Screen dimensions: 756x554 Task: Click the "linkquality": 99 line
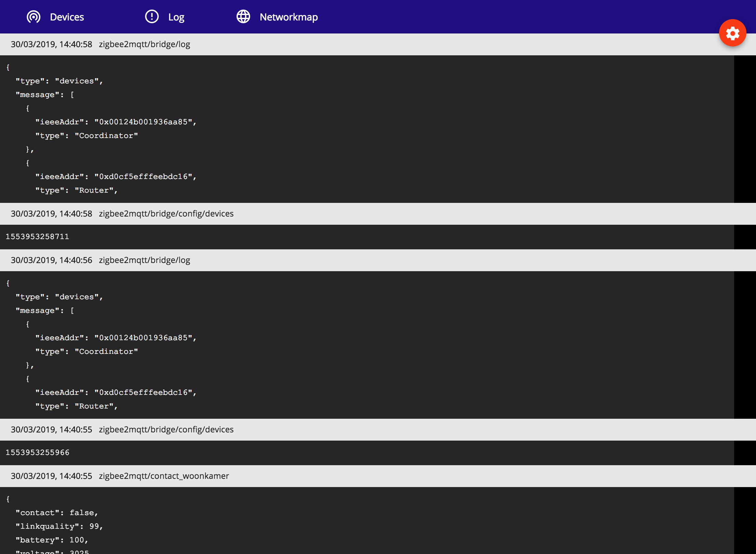click(x=59, y=526)
